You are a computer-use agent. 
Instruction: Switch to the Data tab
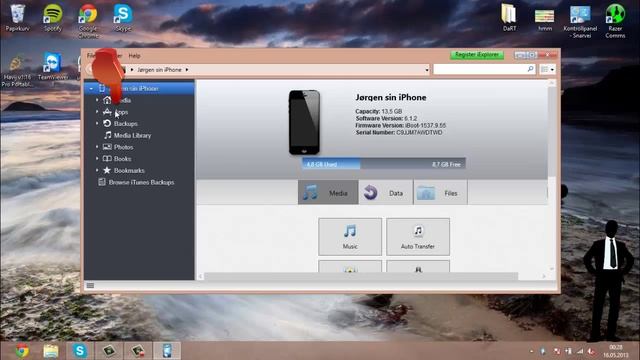(386, 192)
